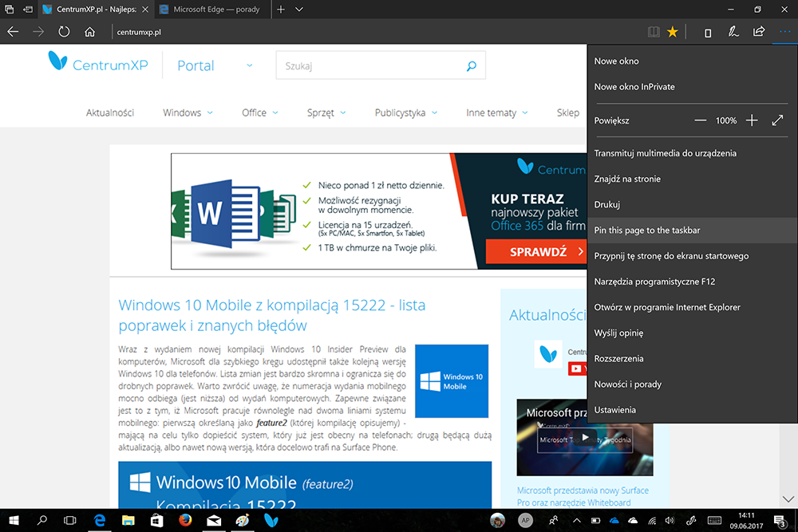The image size is (798, 532).
Task: Select Wyślij opinię
Action: pos(692,333)
